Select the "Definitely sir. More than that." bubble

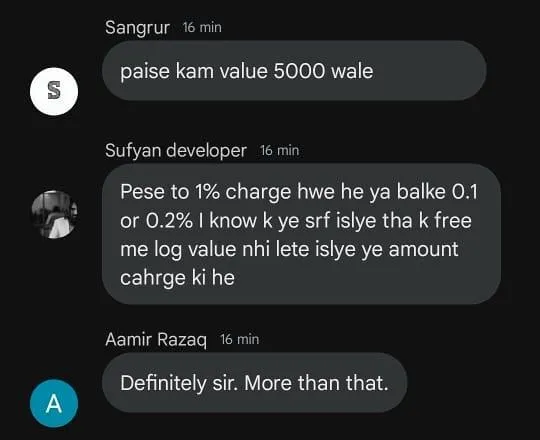(255, 383)
